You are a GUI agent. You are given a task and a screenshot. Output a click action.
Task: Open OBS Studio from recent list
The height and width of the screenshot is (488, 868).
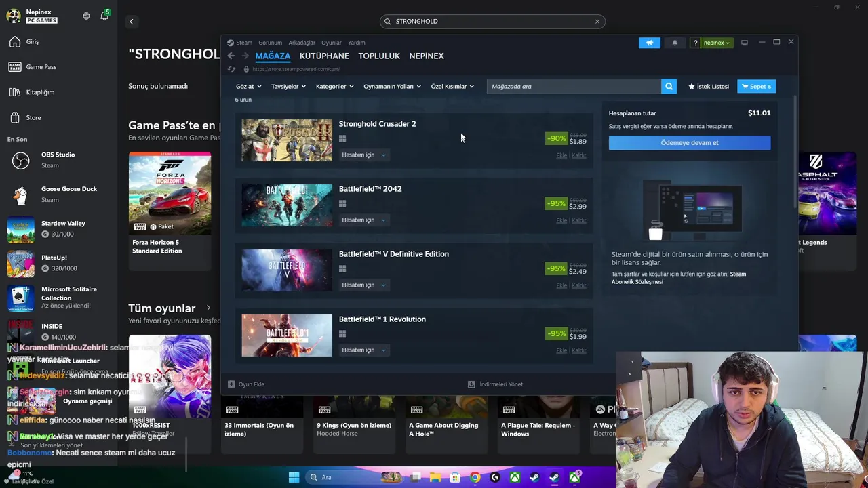click(x=58, y=160)
